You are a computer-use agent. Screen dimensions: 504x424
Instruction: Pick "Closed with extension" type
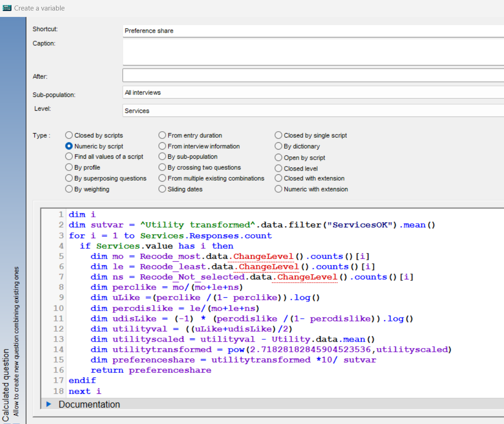coord(278,178)
